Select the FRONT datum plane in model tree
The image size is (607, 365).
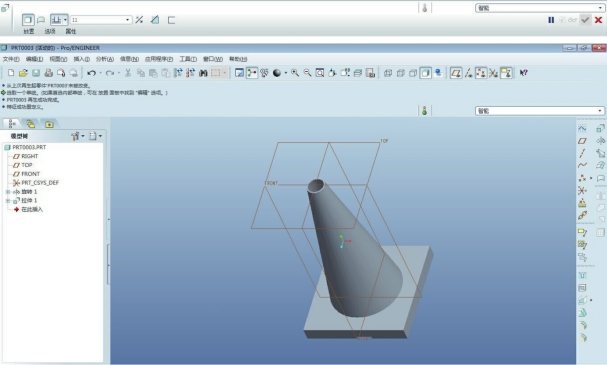30,174
